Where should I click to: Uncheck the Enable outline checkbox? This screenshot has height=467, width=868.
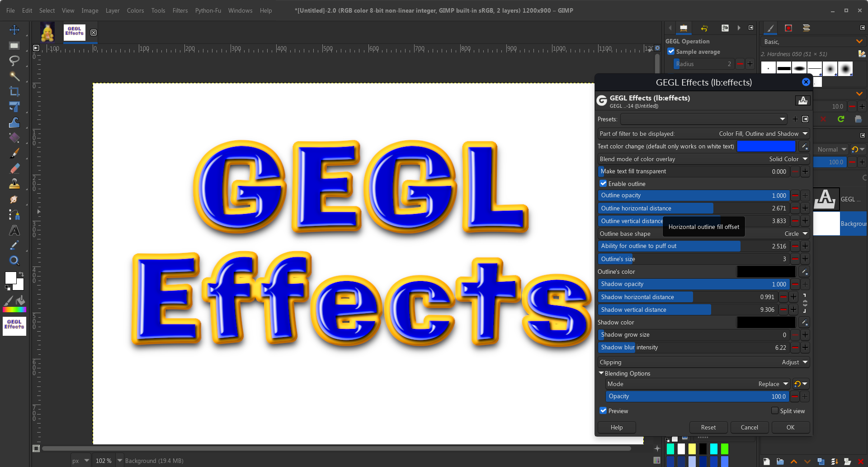603,184
